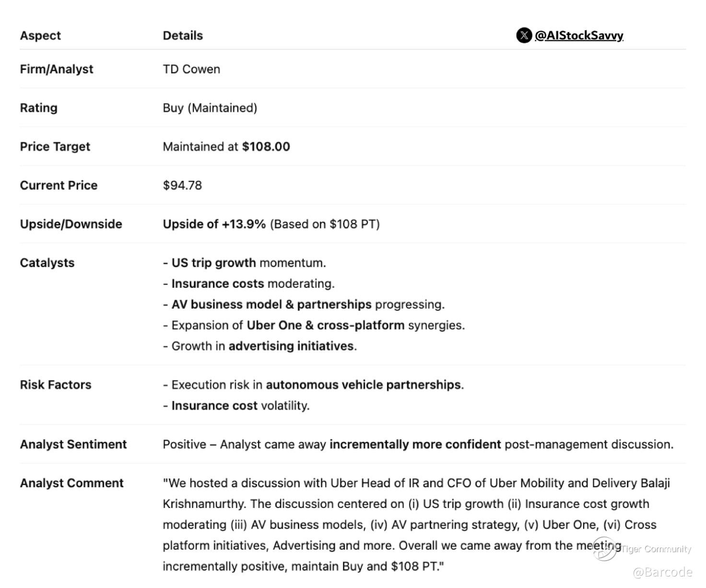Select the Firm/Analyst row label
The image size is (706, 588).
57,69
